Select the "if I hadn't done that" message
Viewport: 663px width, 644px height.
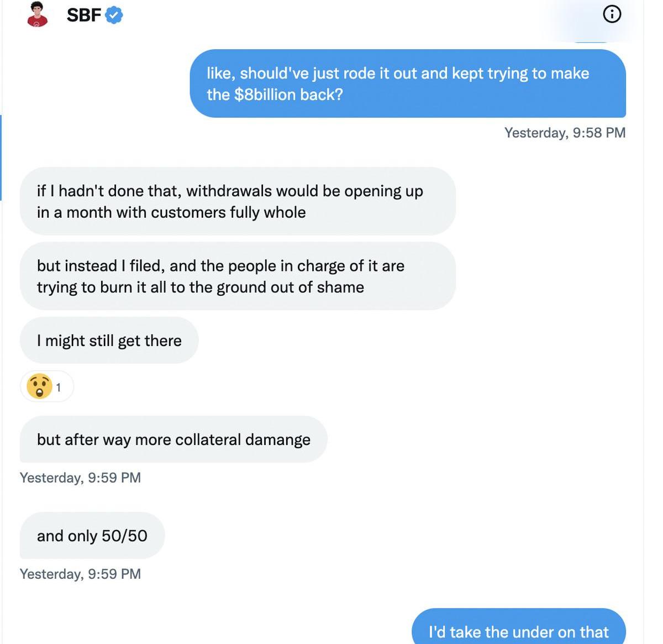tap(238, 201)
